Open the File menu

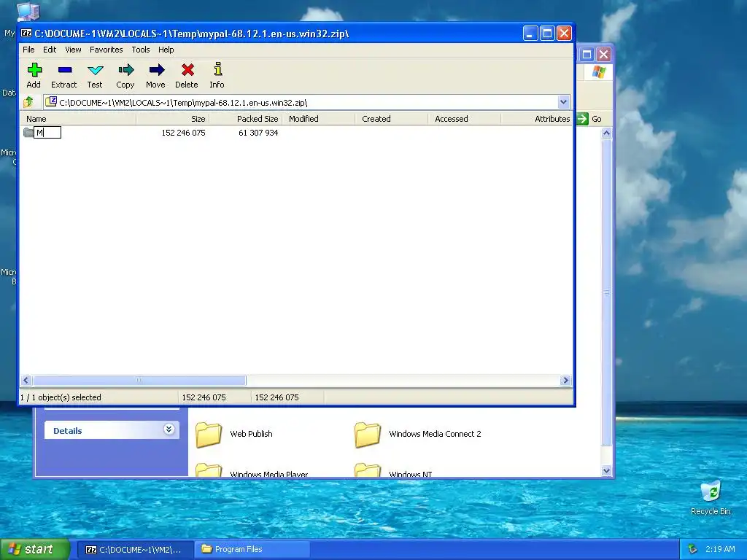pyautogui.click(x=28, y=50)
